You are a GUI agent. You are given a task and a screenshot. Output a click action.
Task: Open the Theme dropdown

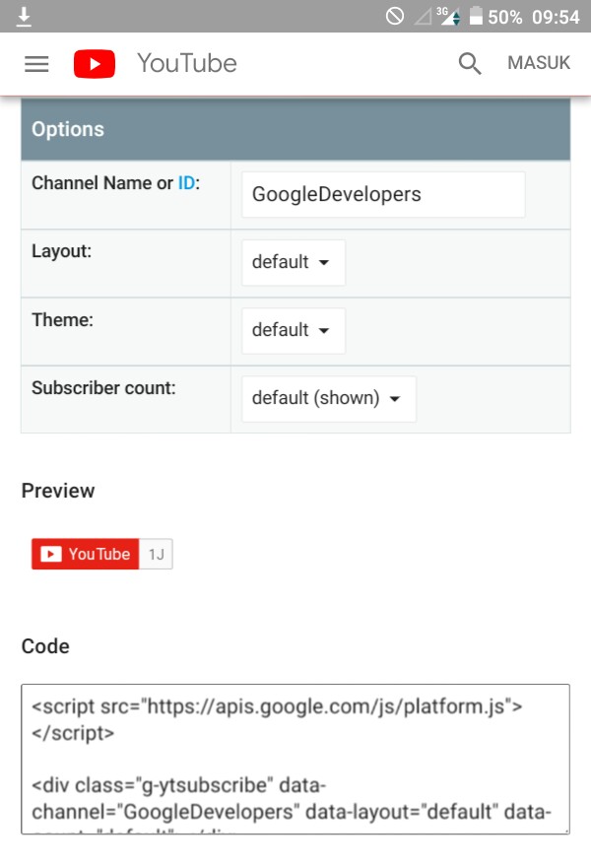tap(292, 330)
